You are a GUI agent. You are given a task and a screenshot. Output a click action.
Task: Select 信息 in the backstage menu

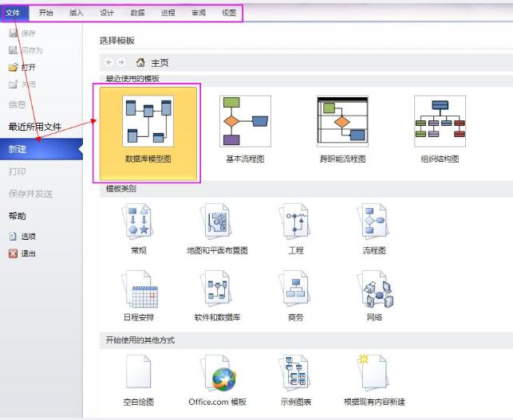17,104
